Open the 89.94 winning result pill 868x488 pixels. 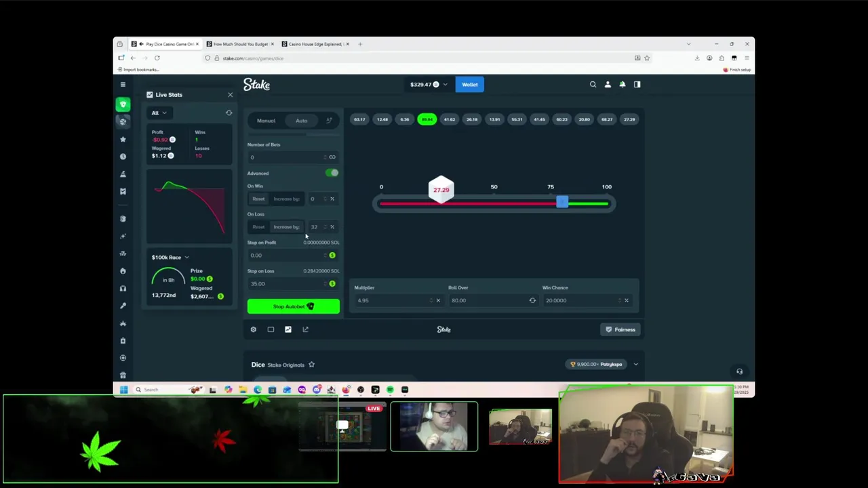coord(427,120)
